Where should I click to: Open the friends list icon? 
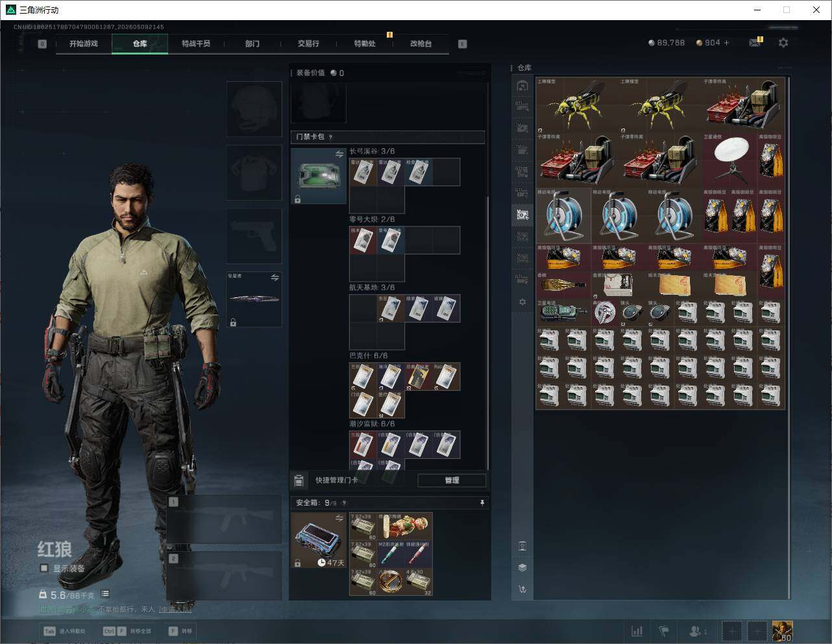tap(698, 631)
